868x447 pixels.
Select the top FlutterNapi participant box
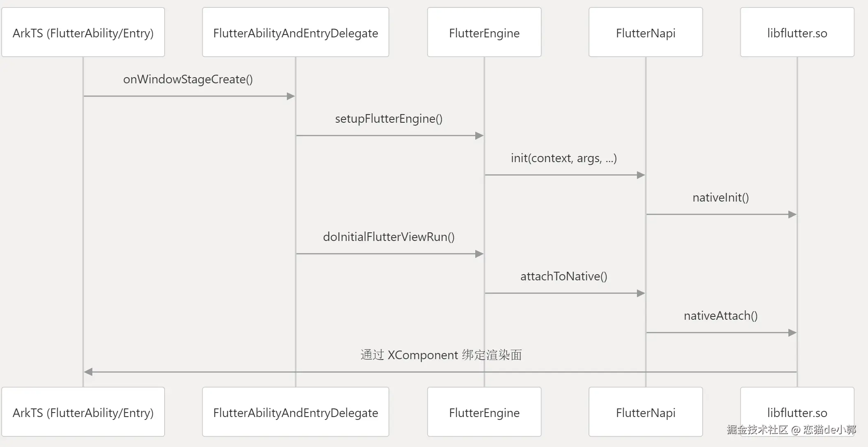646,33
